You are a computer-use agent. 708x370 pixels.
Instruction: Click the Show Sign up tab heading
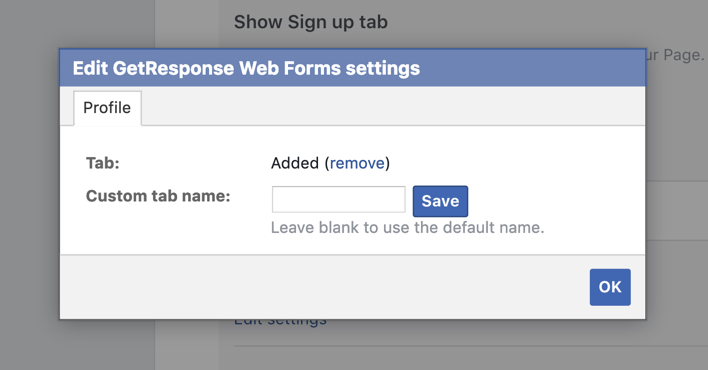tap(311, 22)
